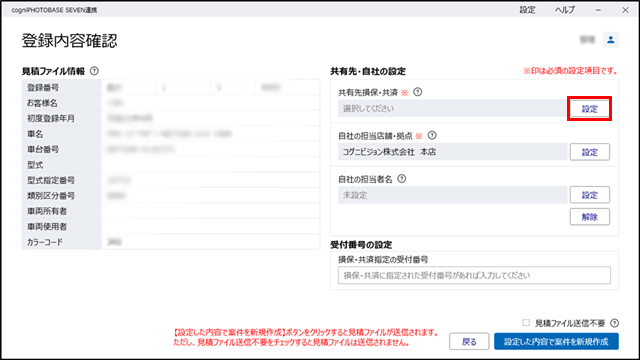This screenshot has height=360, width=640.
Task: Click the 型式 row label
Action: click(35, 165)
